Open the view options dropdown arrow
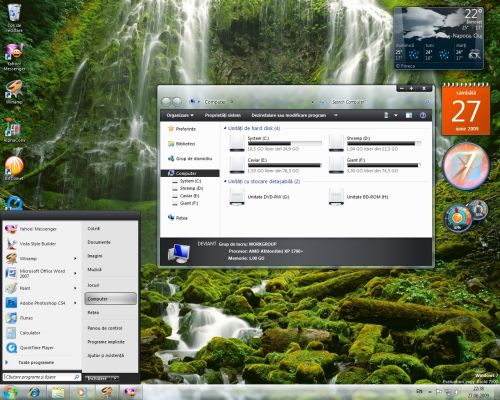 coord(396,115)
